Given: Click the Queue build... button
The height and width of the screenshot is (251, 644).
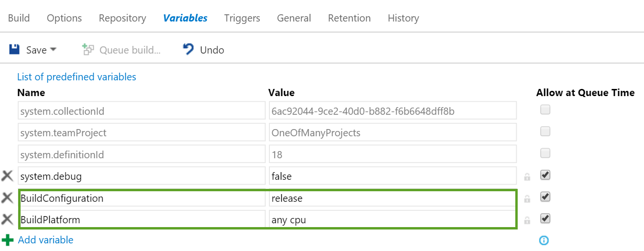Looking at the screenshot, I should pos(121,50).
